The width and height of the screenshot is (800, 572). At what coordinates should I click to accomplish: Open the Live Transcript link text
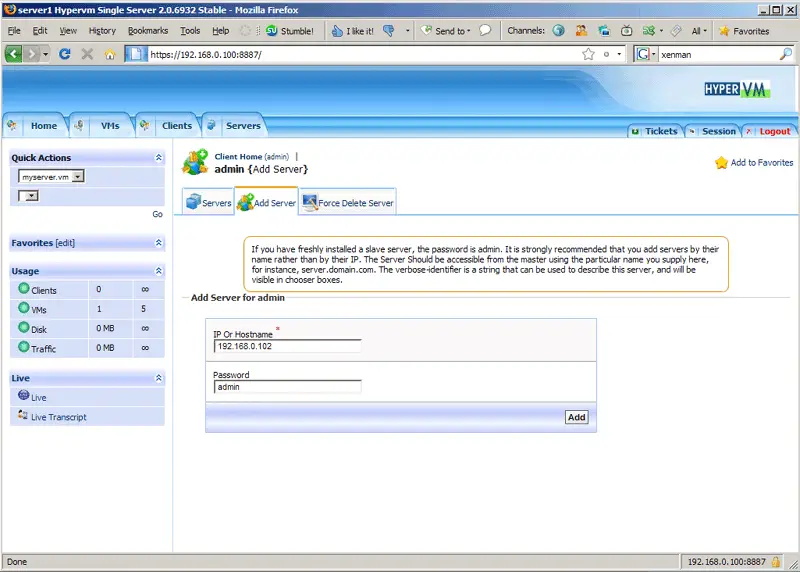tap(59, 417)
